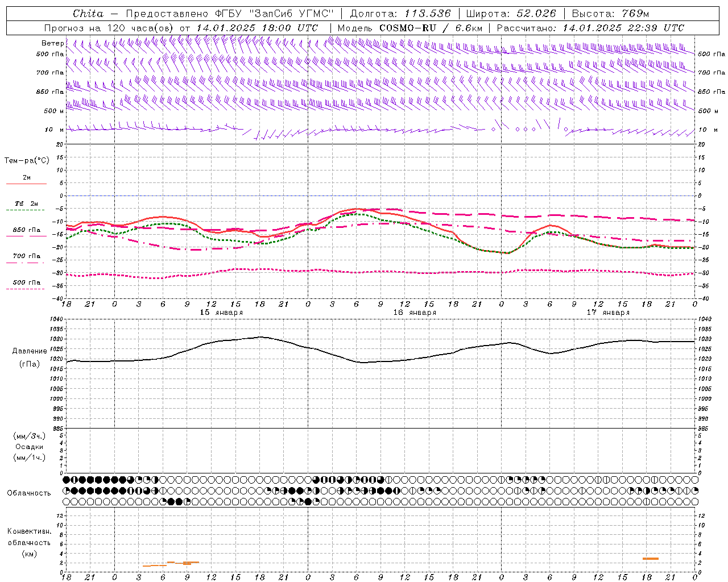The height and width of the screenshot is (582, 728).
Task: Click the (мм/1ч.) precipitation unit label
Action: pyautogui.click(x=29, y=458)
